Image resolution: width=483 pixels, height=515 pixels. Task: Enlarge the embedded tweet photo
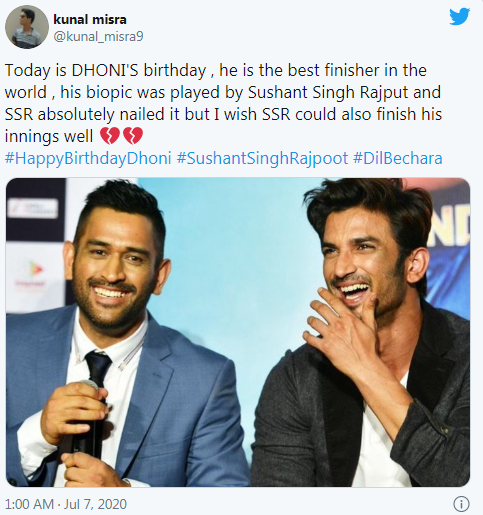[x=238, y=332]
